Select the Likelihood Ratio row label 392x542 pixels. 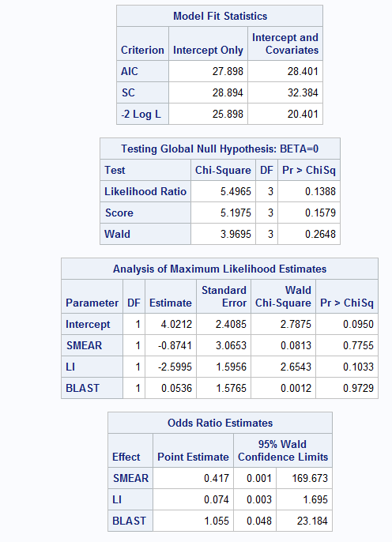145,191
